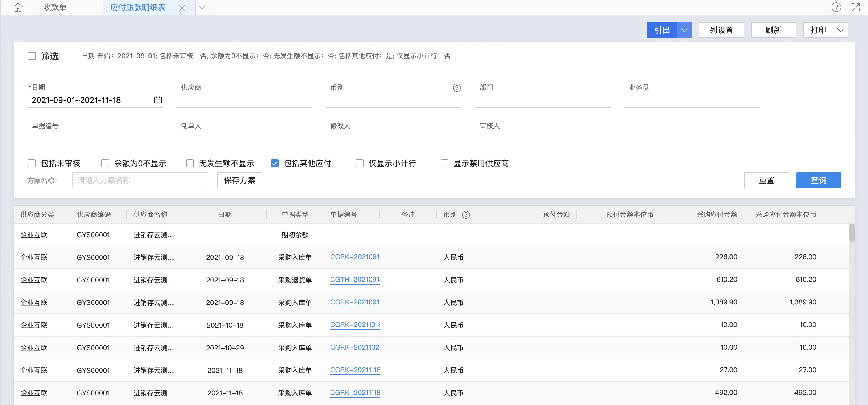
Task: Enable the 包括未审核 checkbox
Action: click(32, 163)
